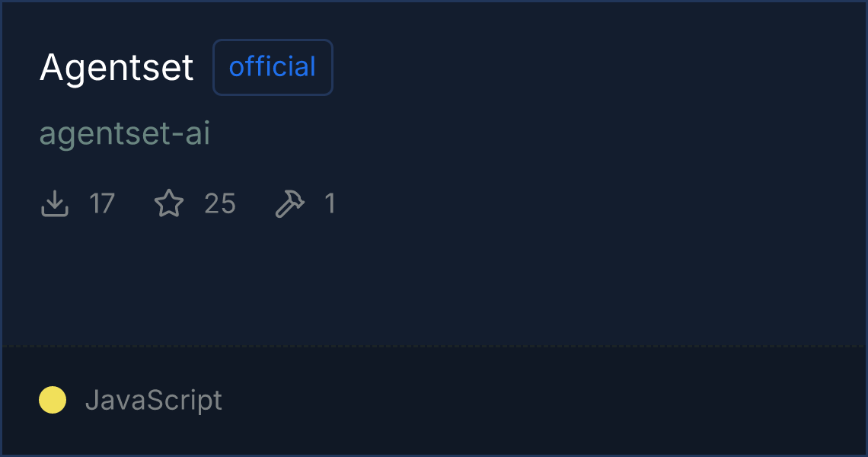Filter by official using the badge
The image size is (868, 457).
pos(273,67)
